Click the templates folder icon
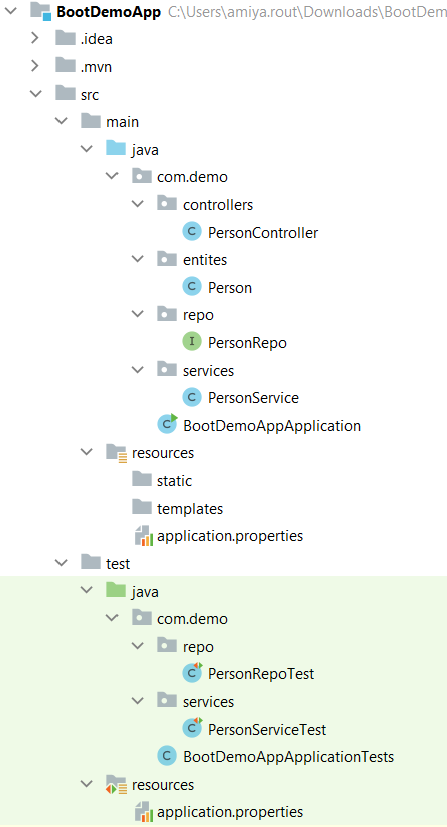This screenshot has width=447, height=827. (141, 507)
